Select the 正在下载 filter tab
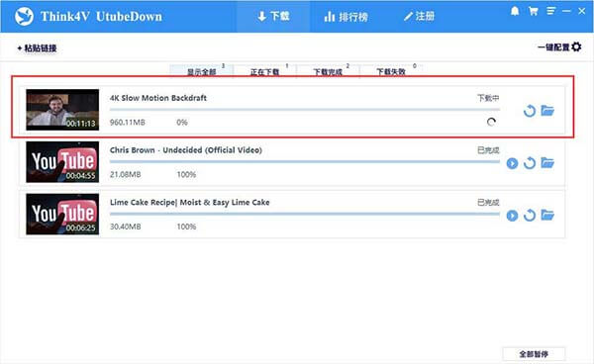The height and width of the screenshot is (364, 594). (264, 71)
